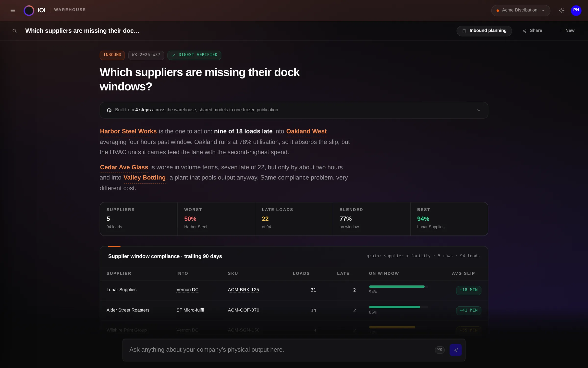Viewport: 588px width, 368px height.
Task: Click the layers icon in steps summary
Action: click(x=109, y=110)
